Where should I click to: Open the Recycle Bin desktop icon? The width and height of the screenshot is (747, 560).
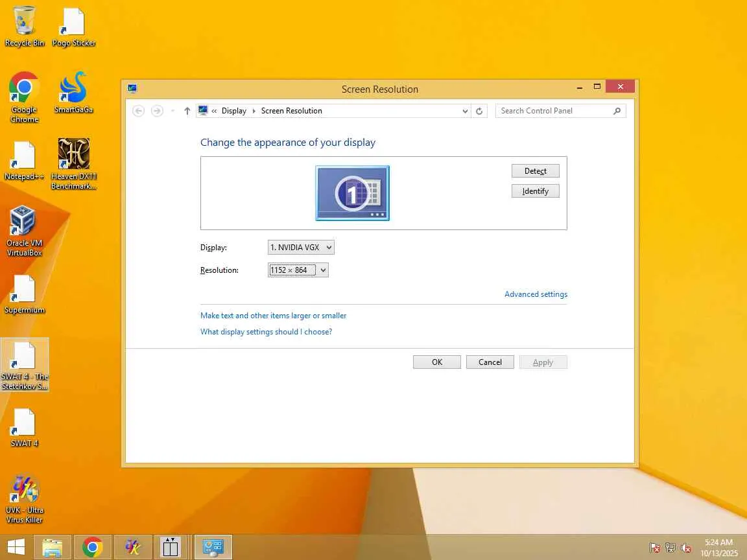(x=24, y=27)
